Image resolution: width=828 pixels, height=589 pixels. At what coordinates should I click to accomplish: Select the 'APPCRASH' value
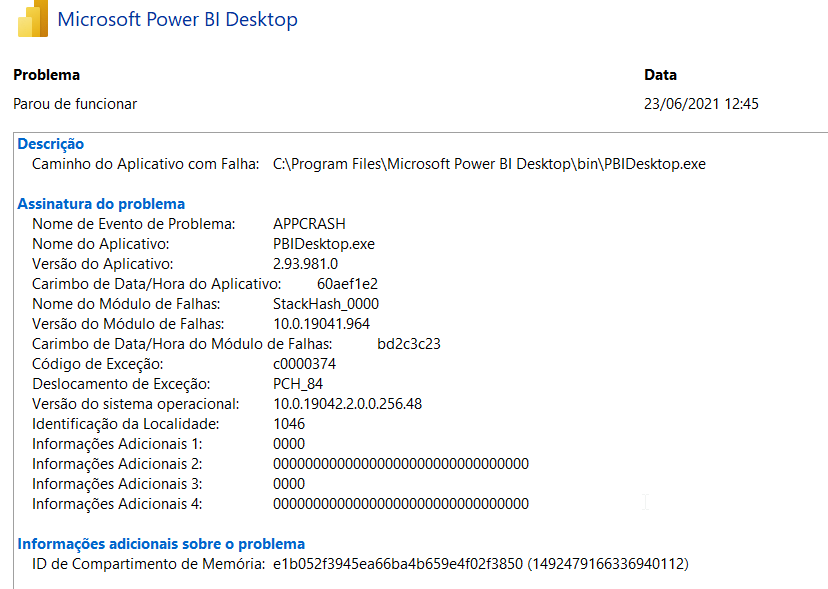[309, 224]
